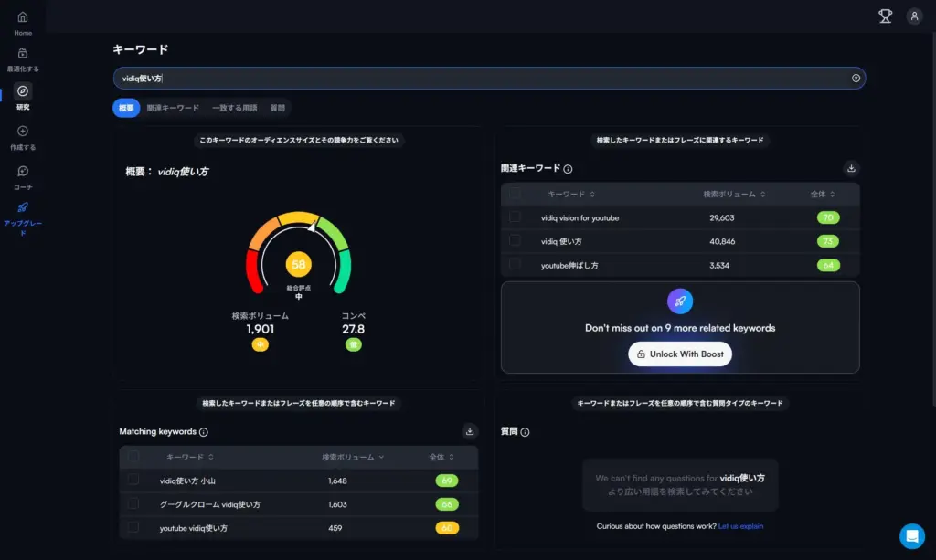936x560 pixels.
Task: Click the green 70 score badge
Action: click(828, 217)
